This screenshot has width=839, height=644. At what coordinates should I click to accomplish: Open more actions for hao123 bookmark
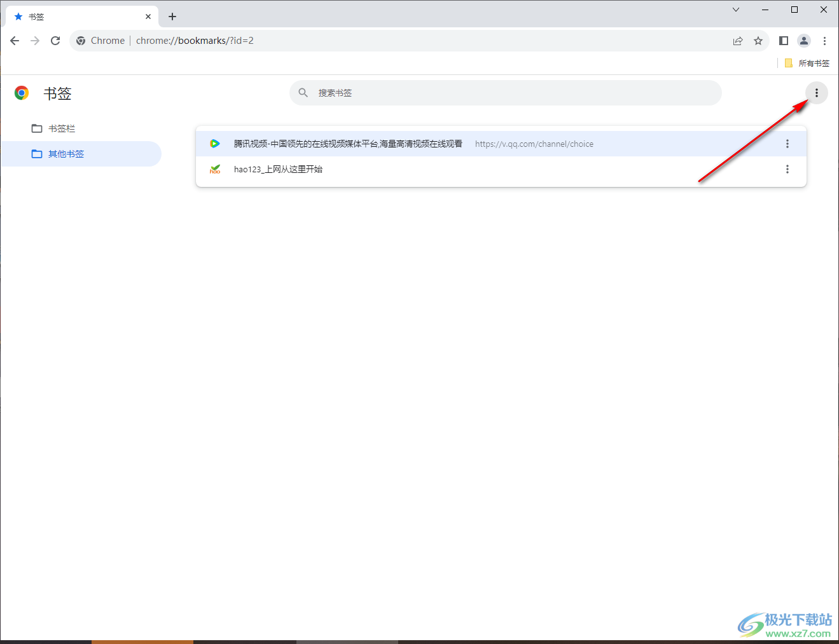pos(787,169)
